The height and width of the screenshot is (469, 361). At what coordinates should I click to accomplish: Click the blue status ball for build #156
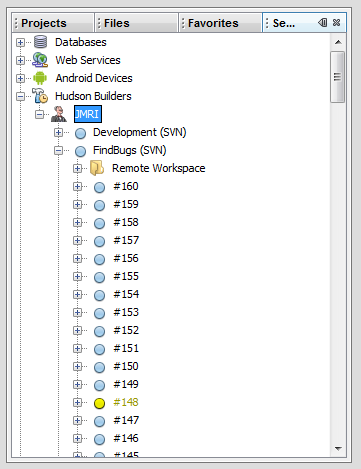tap(99, 259)
